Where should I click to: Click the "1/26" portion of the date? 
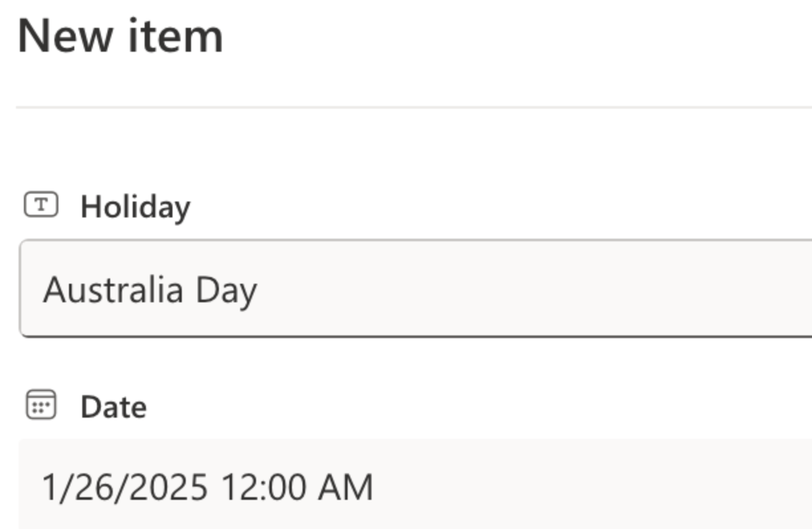(76, 487)
